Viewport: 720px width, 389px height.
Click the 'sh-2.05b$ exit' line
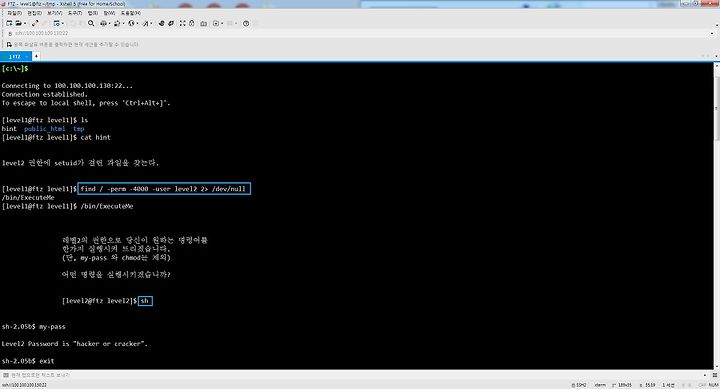point(28,361)
